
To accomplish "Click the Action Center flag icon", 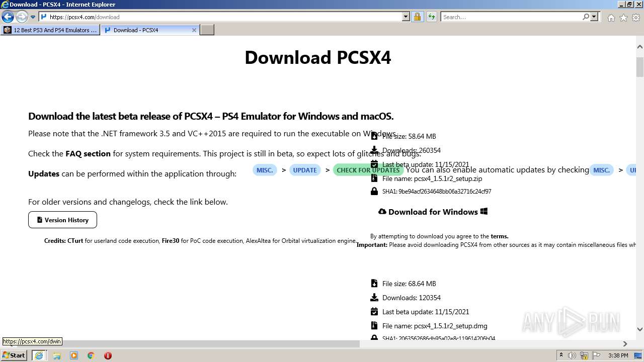I will pos(596,355).
